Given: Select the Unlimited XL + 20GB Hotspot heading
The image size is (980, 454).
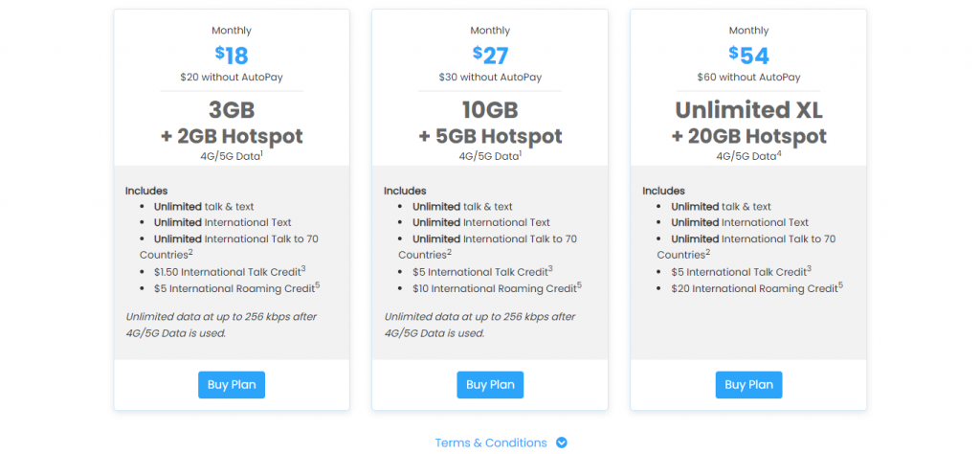Looking at the screenshot, I should [x=748, y=124].
